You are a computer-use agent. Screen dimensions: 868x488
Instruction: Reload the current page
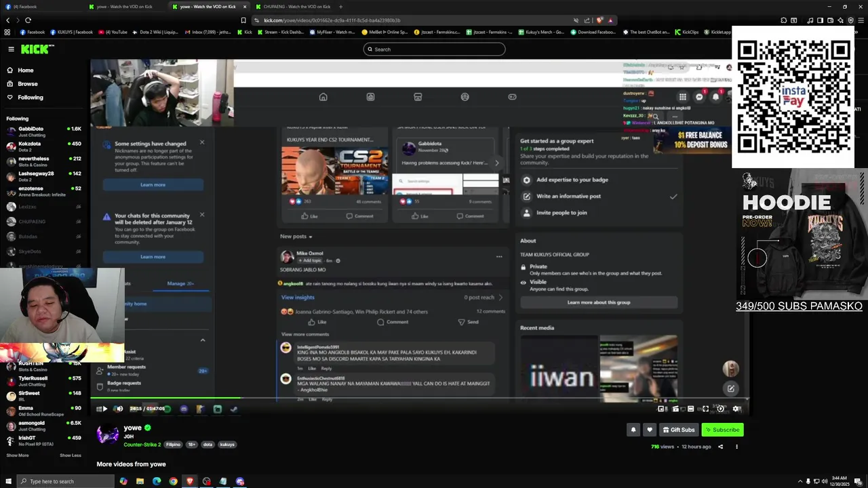pyautogui.click(x=28, y=20)
